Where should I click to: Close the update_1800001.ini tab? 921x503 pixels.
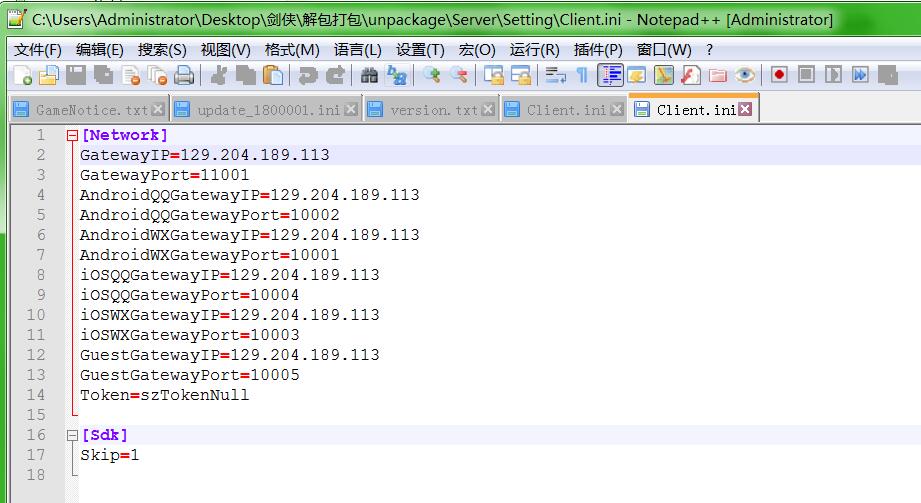[350, 110]
